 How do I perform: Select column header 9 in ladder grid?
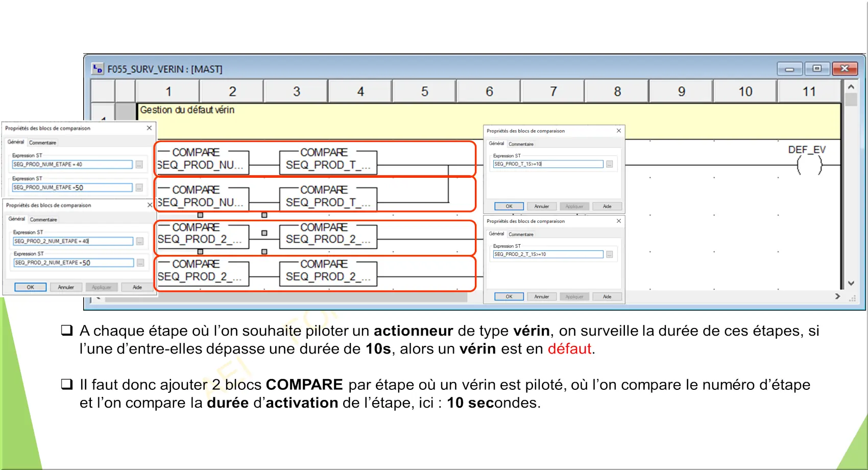(681, 91)
